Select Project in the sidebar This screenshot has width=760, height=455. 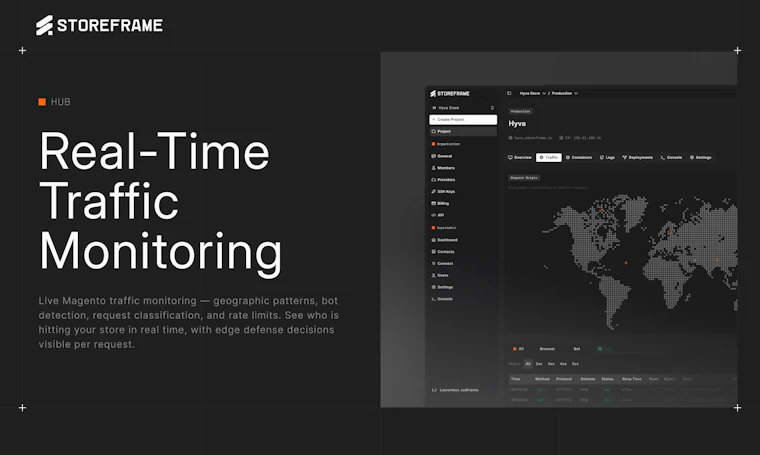pyautogui.click(x=463, y=131)
